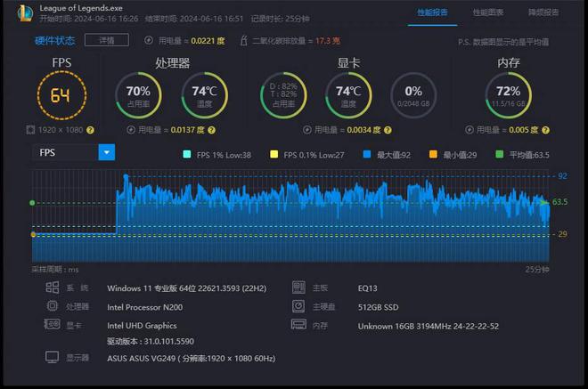Click the 25分钟 duration label below chart
Image resolution: width=588 pixels, height=389 pixels.
click(537, 270)
